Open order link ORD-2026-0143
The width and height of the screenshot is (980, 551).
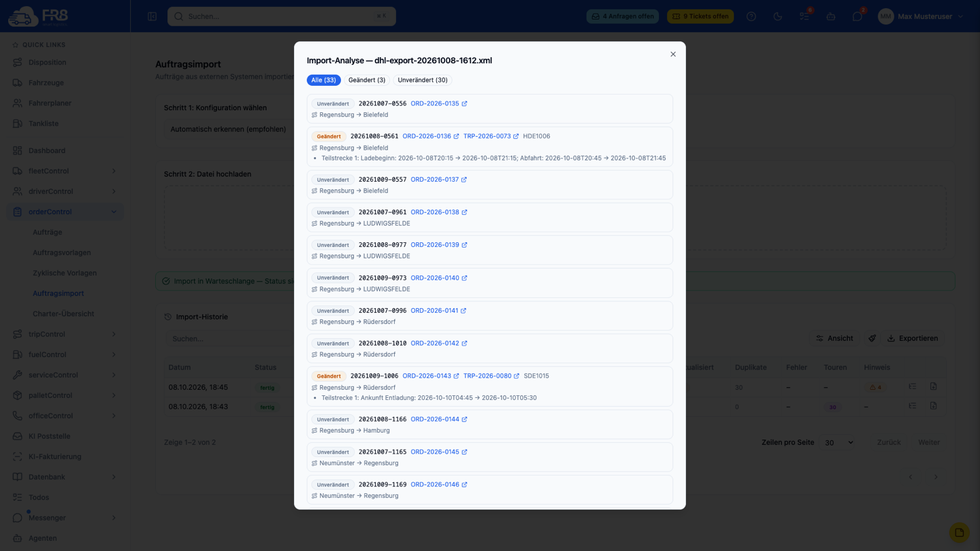click(431, 375)
